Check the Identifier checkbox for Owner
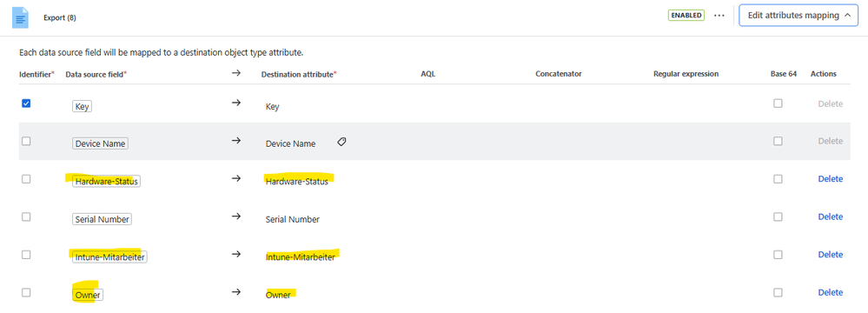This screenshot has height=313, width=868. click(26, 292)
